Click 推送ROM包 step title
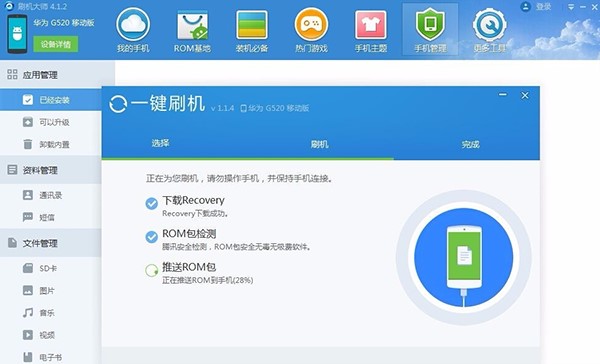 [189, 267]
